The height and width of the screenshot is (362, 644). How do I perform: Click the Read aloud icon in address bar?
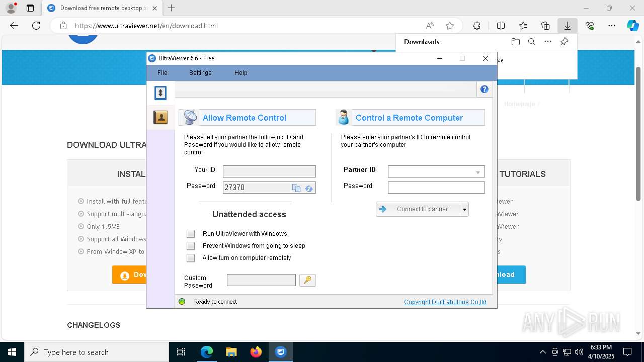pos(430,26)
